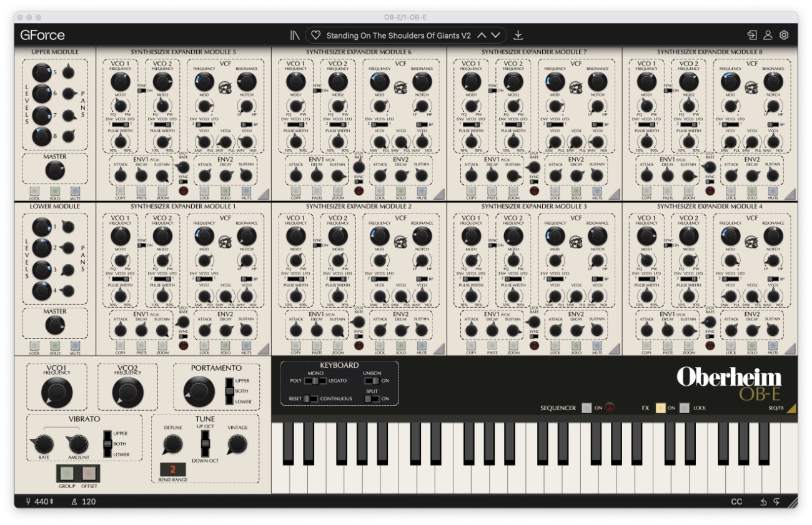The width and height of the screenshot is (812, 525).
Task: Go to the next preset with the down arrow
Action: [x=495, y=36]
